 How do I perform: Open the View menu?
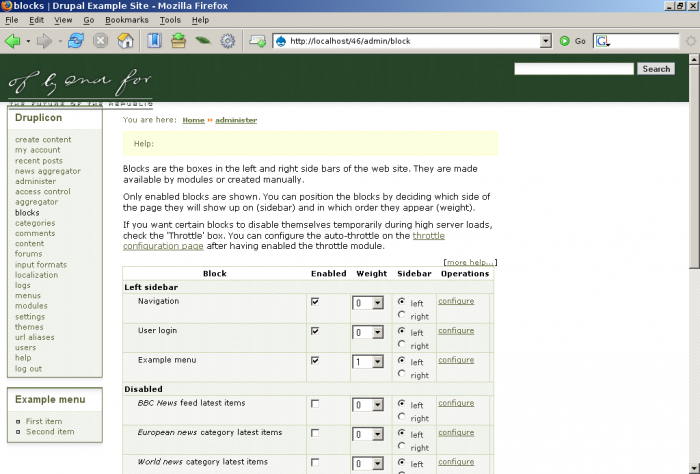point(63,20)
